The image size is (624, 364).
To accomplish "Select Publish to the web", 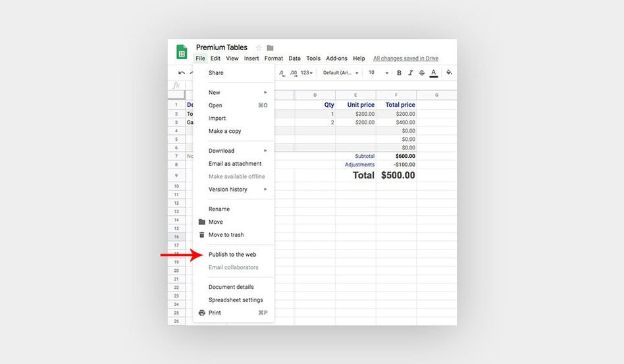I will click(x=232, y=255).
